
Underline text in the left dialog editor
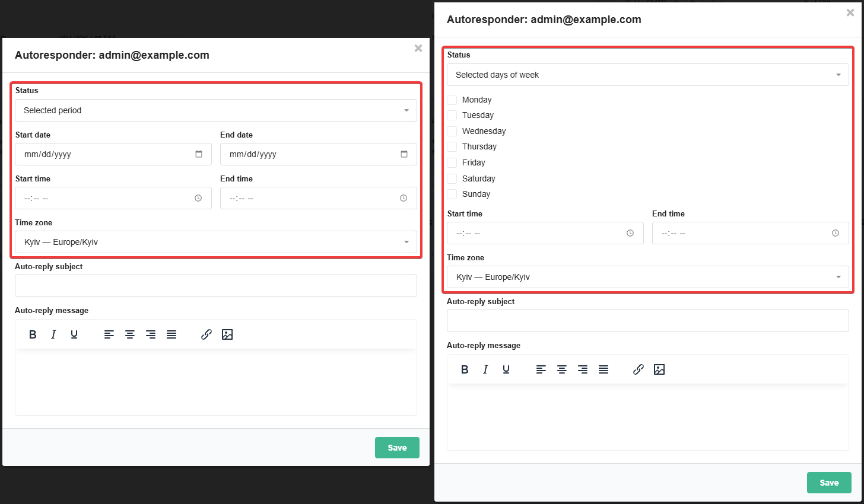click(74, 334)
